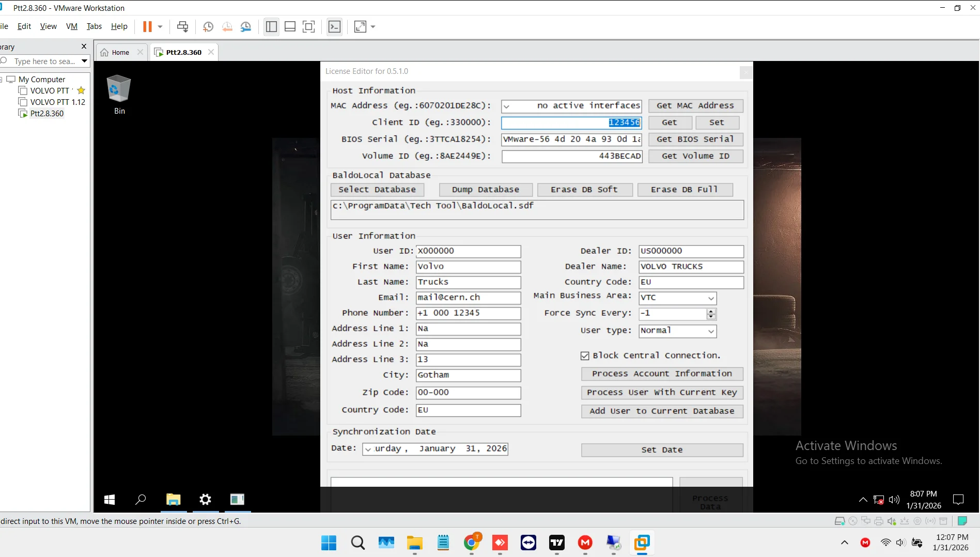The image size is (980, 557).
Task: Click the Dump Database button
Action: [485, 190]
